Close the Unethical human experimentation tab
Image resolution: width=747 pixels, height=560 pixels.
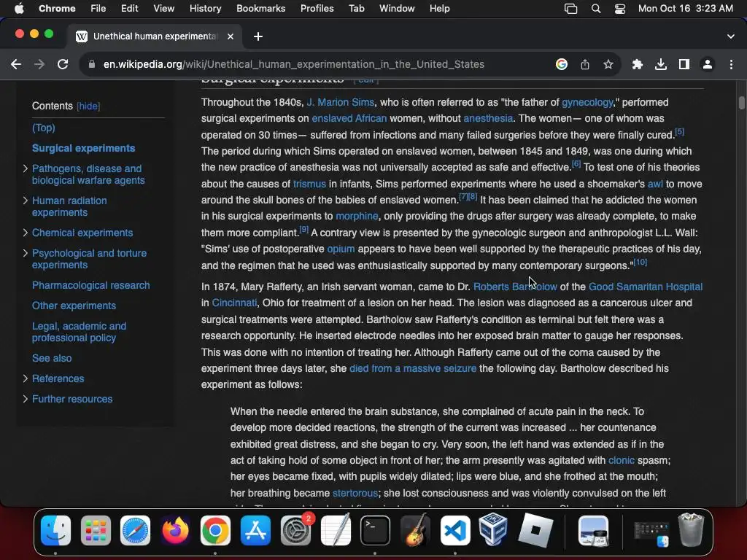pyautogui.click(x=230, y=36)
